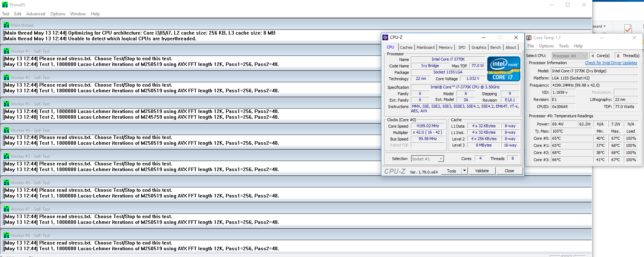
Task: Click the Core Temp title bar icon
Action: [x=529, y=37]
